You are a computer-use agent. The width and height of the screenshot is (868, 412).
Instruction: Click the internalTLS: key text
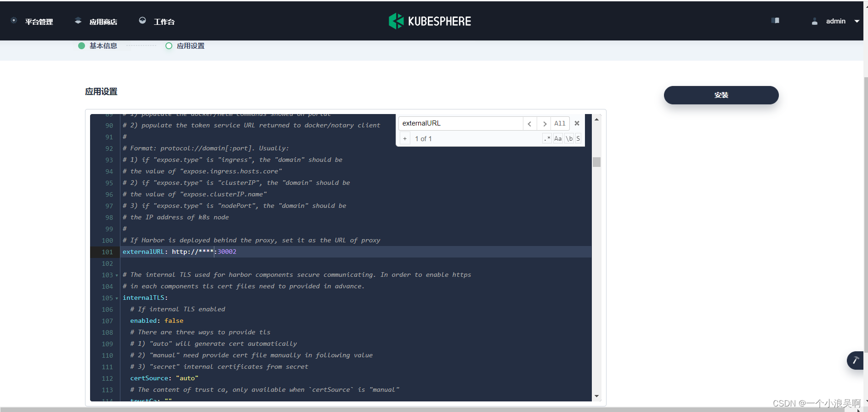[x=145, y=298]
